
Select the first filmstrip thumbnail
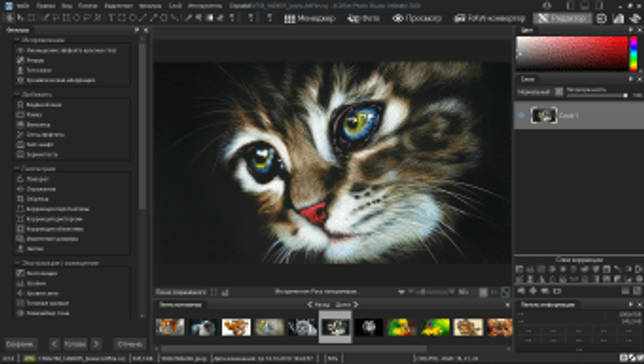point(170,327)
